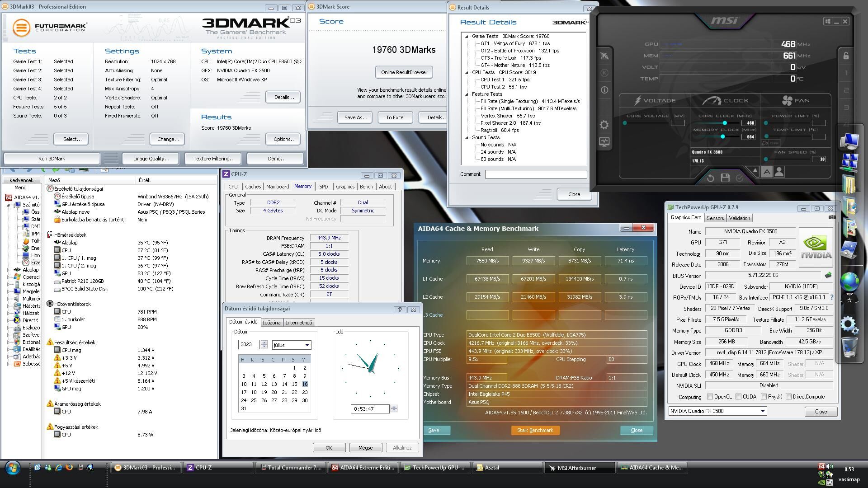Select day 20 in the calendar

click(x=274, y=392)
